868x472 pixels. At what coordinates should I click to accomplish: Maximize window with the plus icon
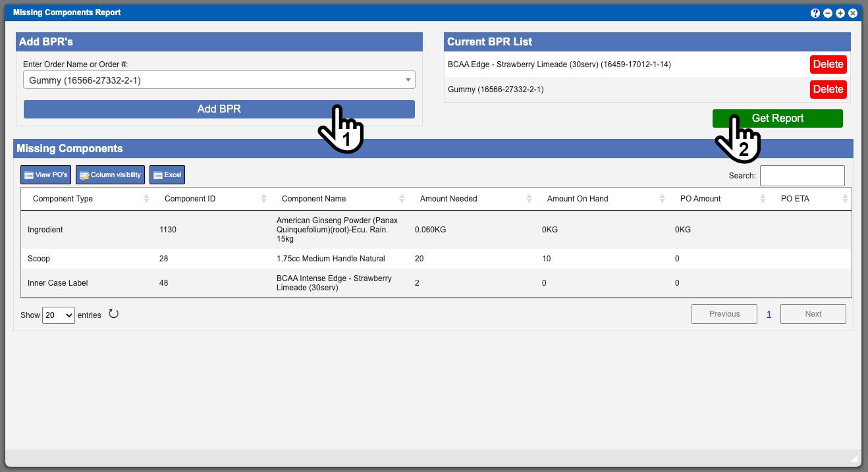coord(840,13)
